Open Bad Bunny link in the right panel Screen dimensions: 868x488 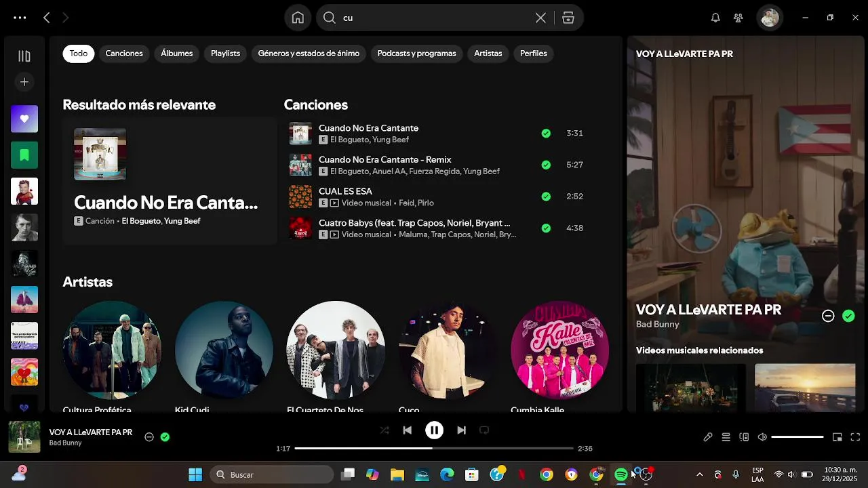[x=657, y=325]
